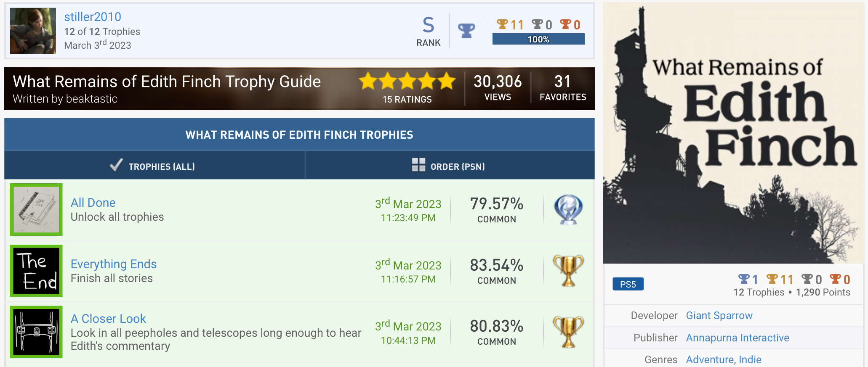Image resolution: width=868 pixels, height=367 pixels.
Task: Click the five-star rating icons
Action: click(407, 81)
